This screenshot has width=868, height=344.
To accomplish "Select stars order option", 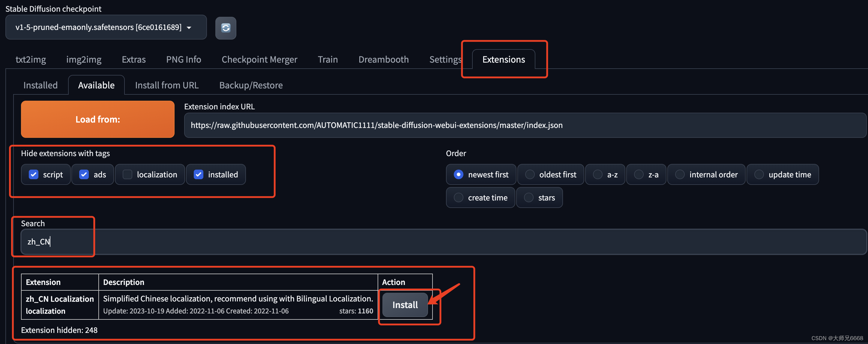I will (540, 197).
